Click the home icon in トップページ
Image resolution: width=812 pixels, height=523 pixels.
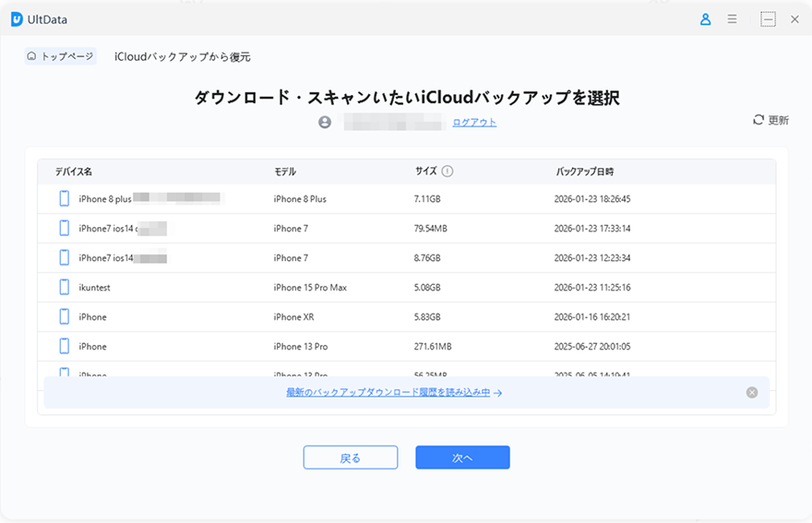(x=31, y=56)
